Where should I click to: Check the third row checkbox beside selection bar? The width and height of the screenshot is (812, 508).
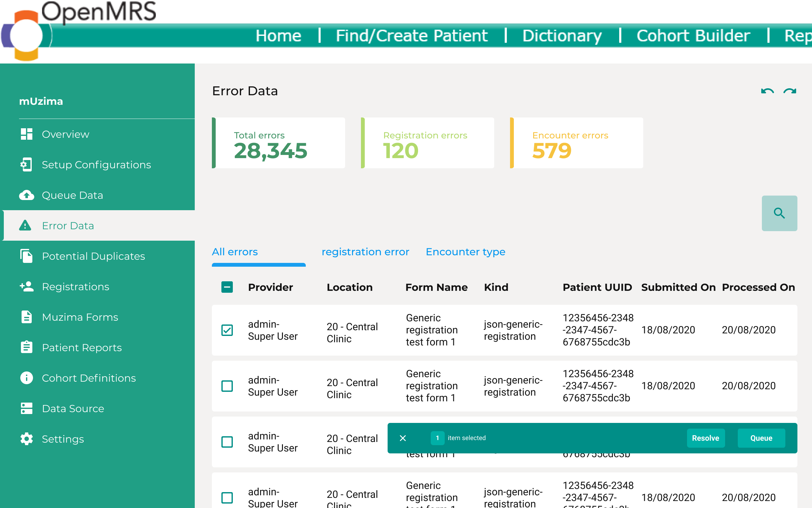pos(227,442)
